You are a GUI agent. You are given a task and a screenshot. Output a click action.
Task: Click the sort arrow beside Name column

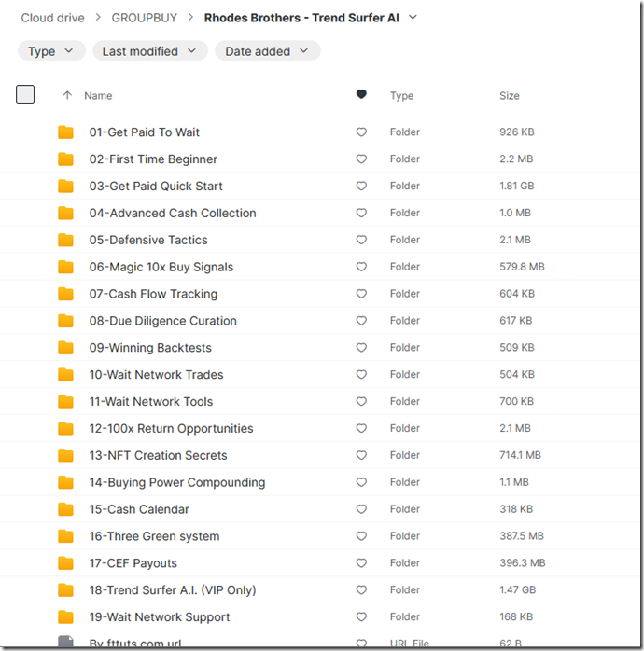point(66,95)
